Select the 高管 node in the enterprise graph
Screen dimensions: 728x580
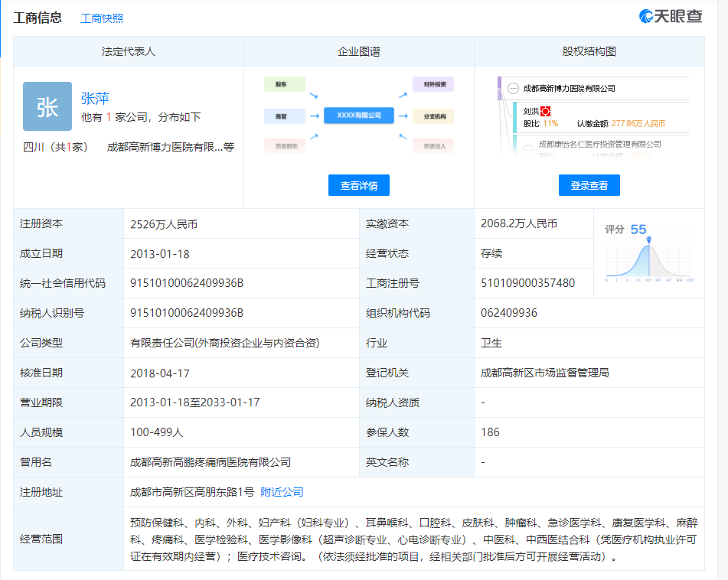[x=285, y=116]
